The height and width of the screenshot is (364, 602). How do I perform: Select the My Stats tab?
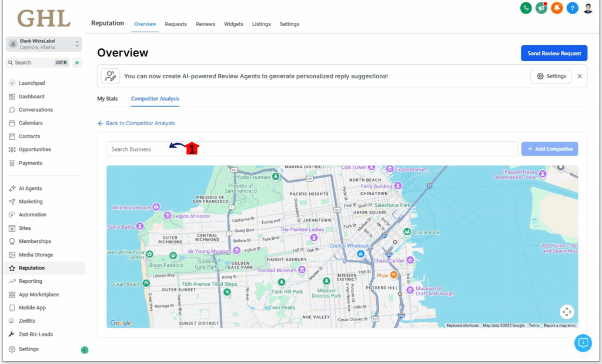(x=108, y=99)
